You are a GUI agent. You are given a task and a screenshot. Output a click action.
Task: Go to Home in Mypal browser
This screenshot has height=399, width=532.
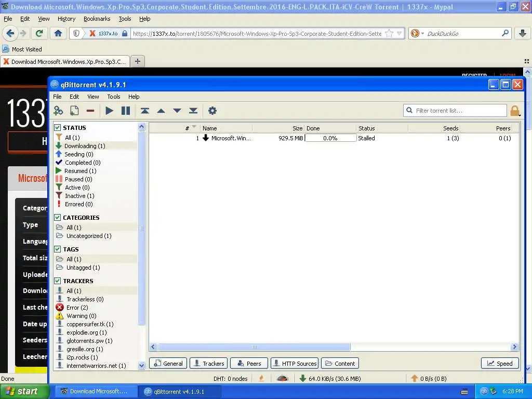(58, 33)
